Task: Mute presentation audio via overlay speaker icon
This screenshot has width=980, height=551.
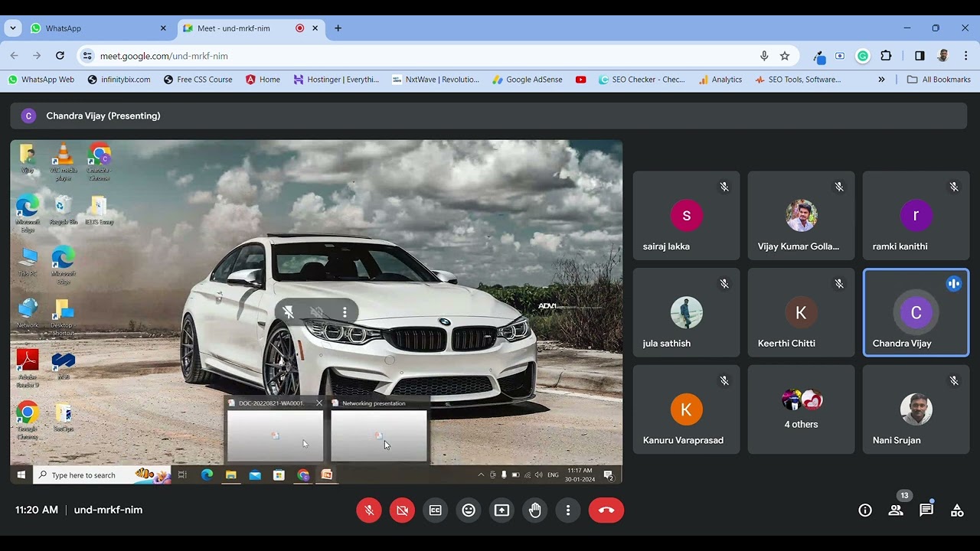Action: click(317, 312)
